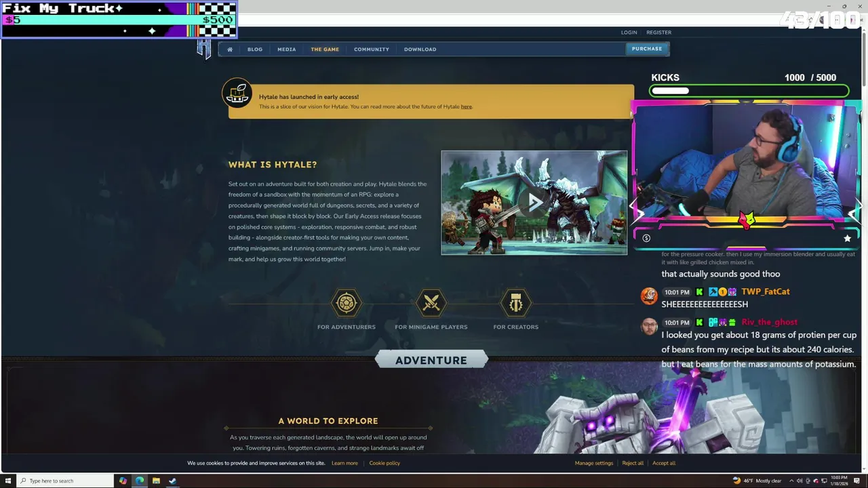Accept all cookies
Viewport: 868px width, 488px height.
click(664, 463)
